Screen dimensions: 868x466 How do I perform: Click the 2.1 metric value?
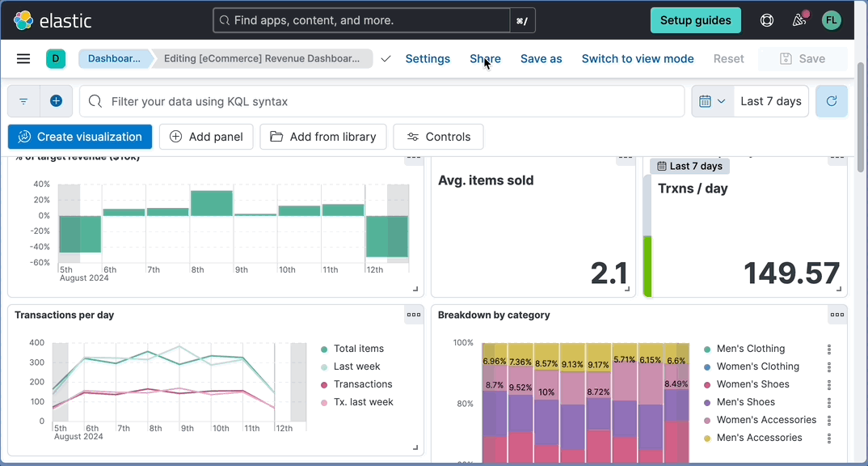(609, 273)
